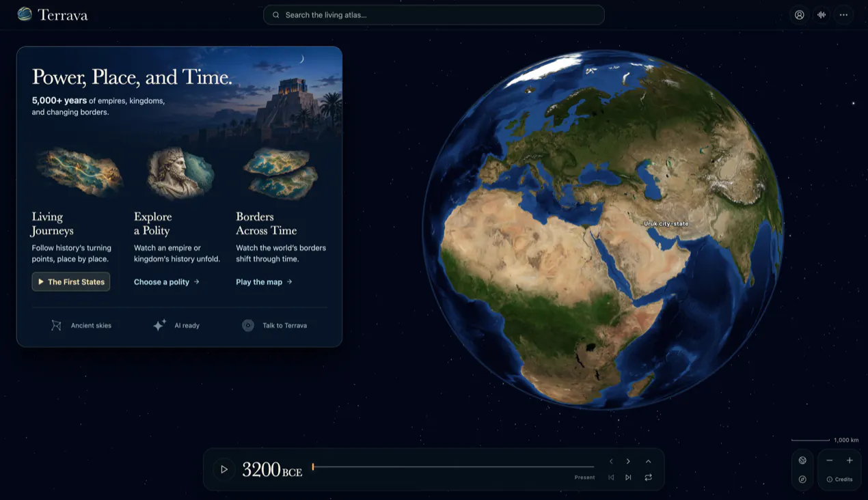Click the play triangle in First States button

[41, 281]
